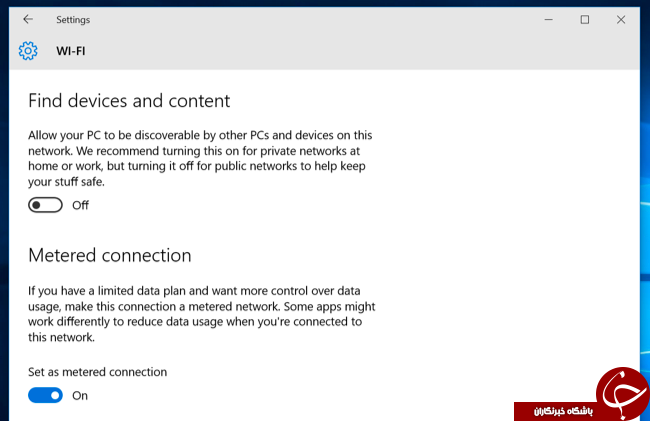The height and width of the screenshot is (421, 650).
Task: Click the Set as metered connection label
Action: click(x=97, y=372)
